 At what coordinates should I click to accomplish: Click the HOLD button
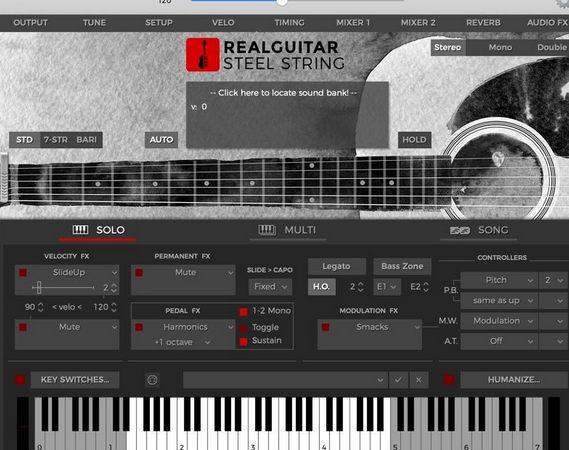(x=414, y=140)
